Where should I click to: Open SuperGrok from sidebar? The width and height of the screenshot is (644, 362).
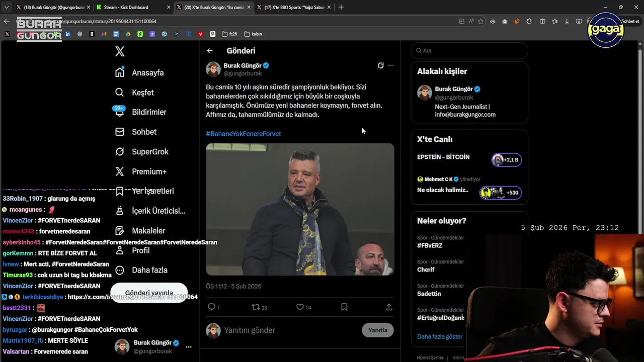[x=141, y=151]
